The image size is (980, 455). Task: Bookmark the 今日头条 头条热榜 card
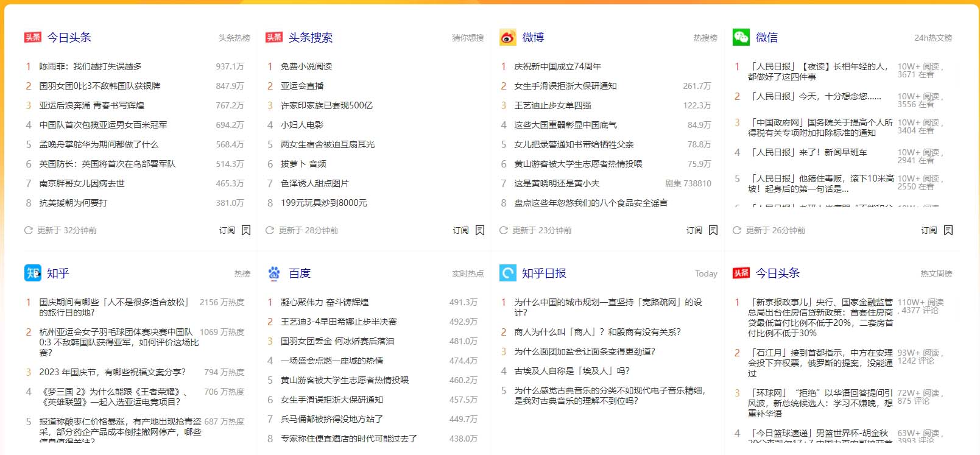pyautogui.click(x=246, y=230)
